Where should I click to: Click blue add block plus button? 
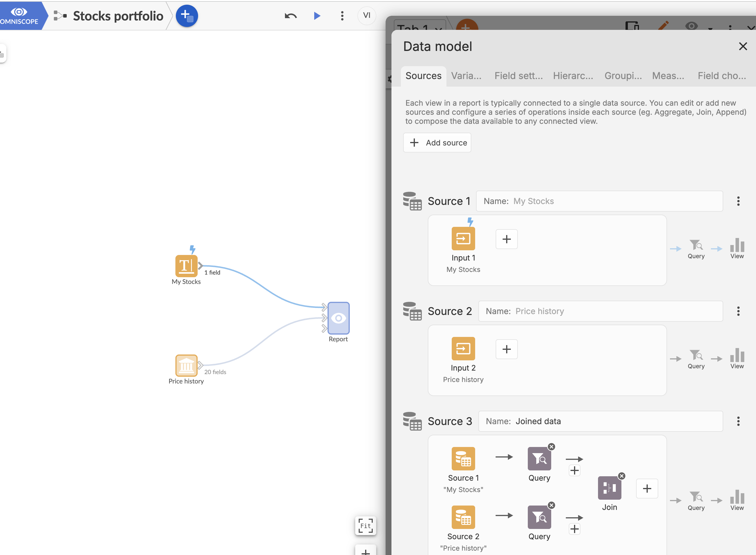coord(187,16)
